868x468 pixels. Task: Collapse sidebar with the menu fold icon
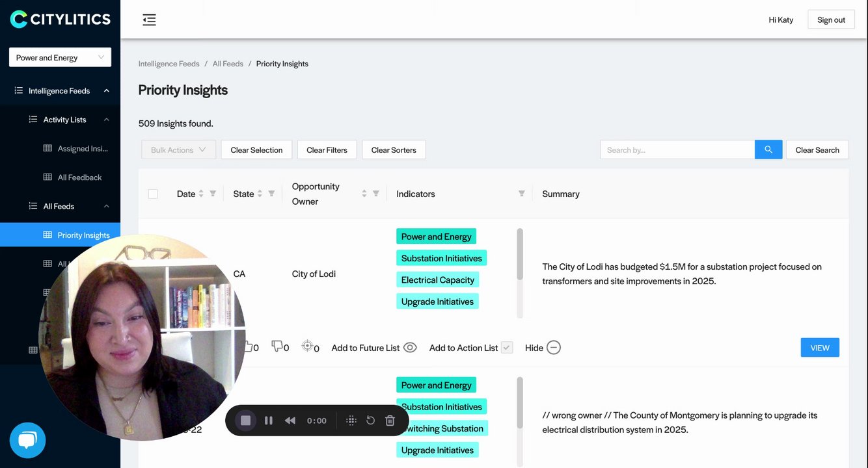pyautogui.click(x=149, y=19)
